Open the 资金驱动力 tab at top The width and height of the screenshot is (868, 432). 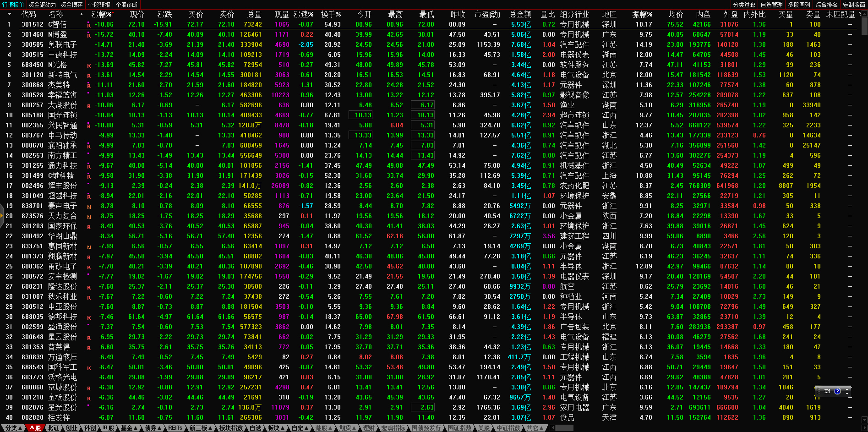click(42, 5)
